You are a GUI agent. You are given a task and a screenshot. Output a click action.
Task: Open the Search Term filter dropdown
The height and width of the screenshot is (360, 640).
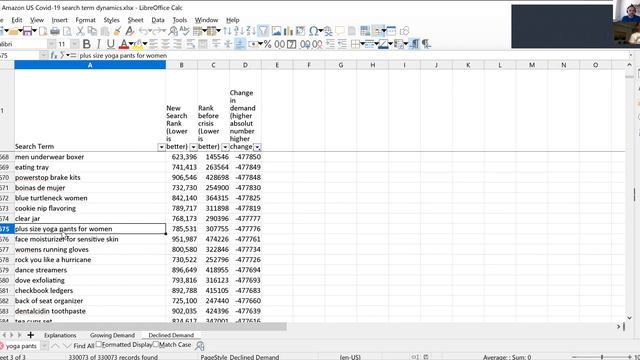161,147
